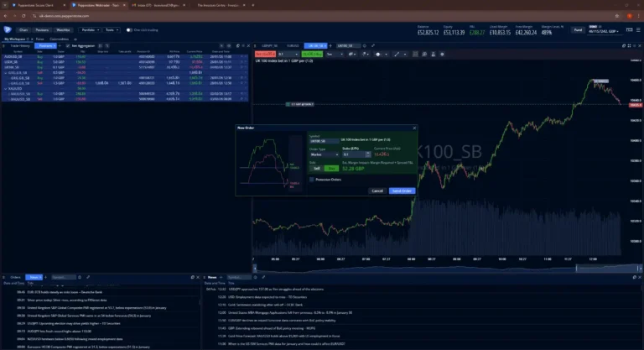This screenshot has height=350, width=644.
Task: Click the chart symbol search field
Action: point(347,45)
